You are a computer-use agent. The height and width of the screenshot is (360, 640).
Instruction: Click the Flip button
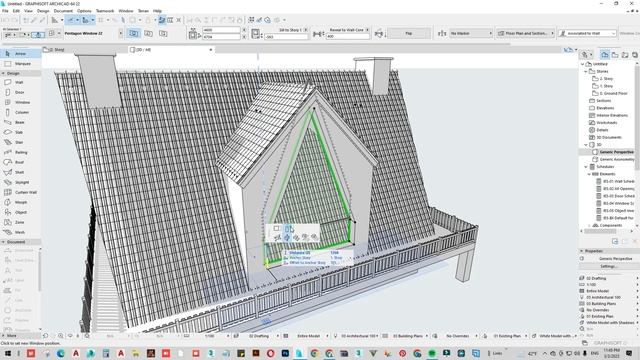[409, 33]
